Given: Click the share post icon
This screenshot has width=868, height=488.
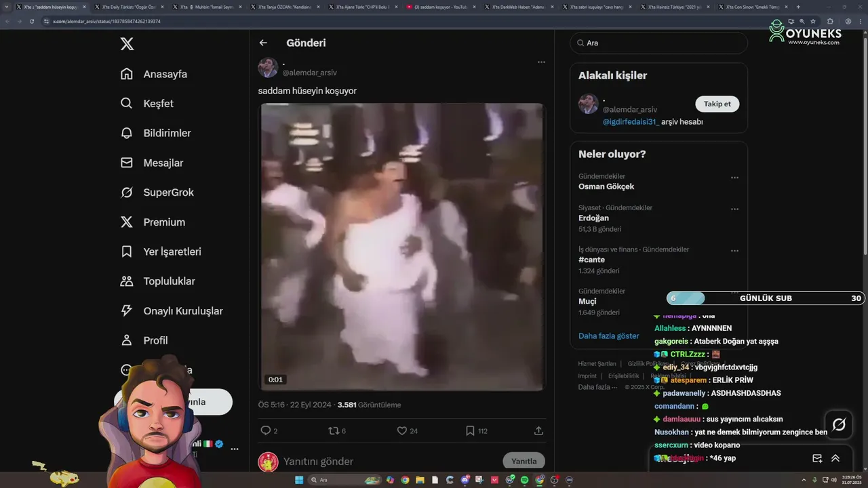Looking at the screenshot, I should [538, 430].
